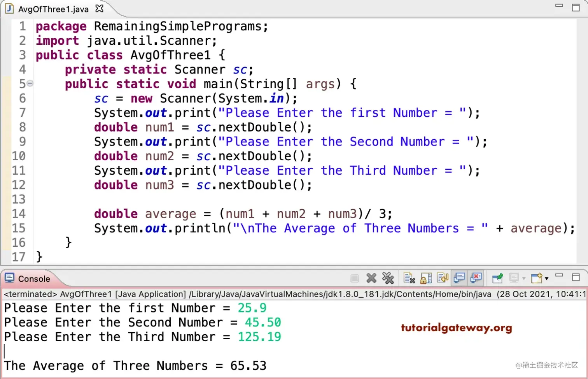Click console input value 45.50
Screen dimensions: 588x379
pyautogui.click(x=263, y=323)
